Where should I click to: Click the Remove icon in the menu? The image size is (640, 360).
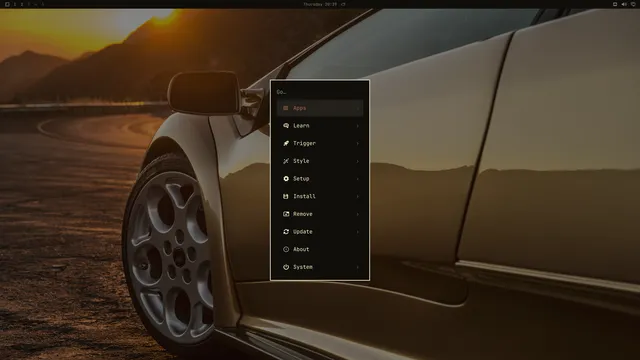point(286,214)
